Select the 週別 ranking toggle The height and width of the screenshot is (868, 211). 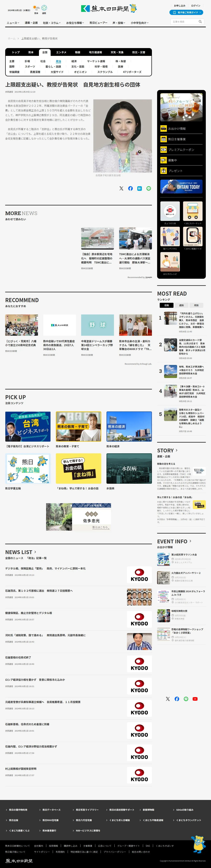[x=181, y=305]
